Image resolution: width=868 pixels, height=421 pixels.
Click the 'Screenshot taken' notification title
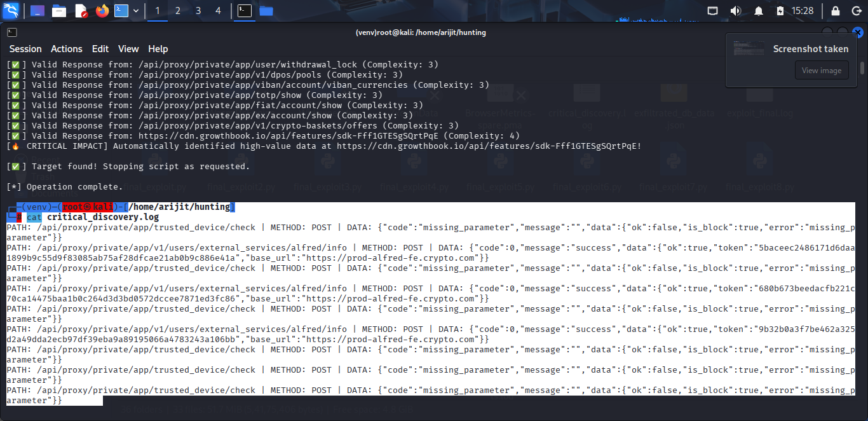pyautogui.click(x=810, y=49)
